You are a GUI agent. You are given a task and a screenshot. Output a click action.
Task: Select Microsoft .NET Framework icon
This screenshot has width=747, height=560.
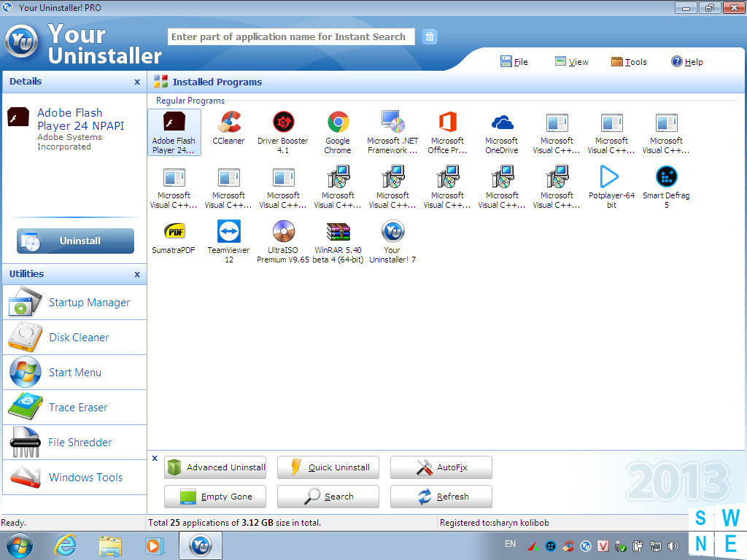pyautogui.click(x=392, y=132)
